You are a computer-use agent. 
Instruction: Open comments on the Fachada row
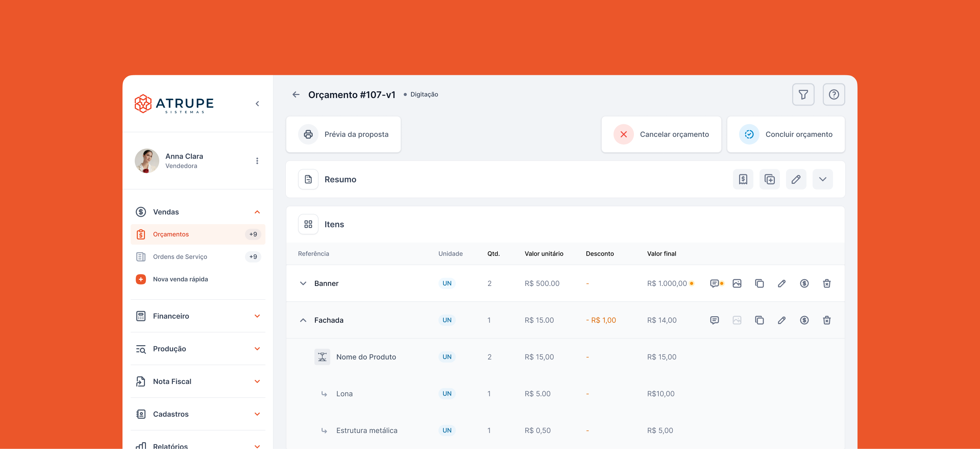[x=714, y=320]
